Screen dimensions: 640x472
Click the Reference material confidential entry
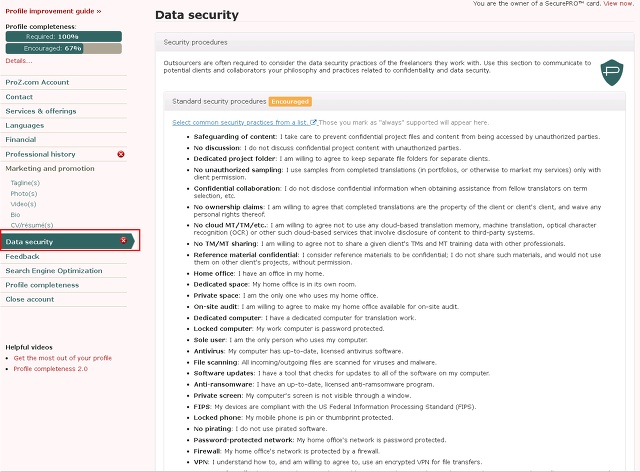397,258
